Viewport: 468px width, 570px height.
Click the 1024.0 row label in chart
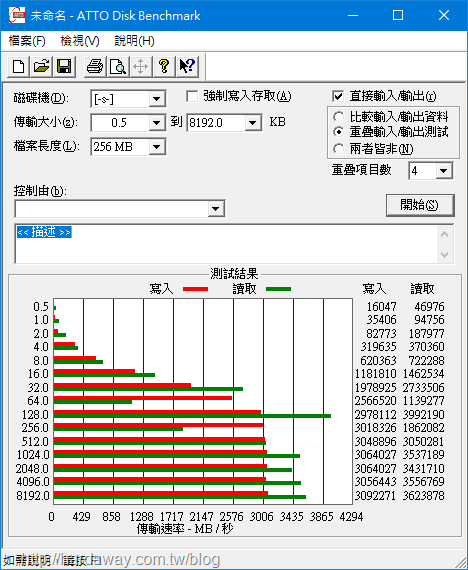pyautogui.click(x=33, y=455)
